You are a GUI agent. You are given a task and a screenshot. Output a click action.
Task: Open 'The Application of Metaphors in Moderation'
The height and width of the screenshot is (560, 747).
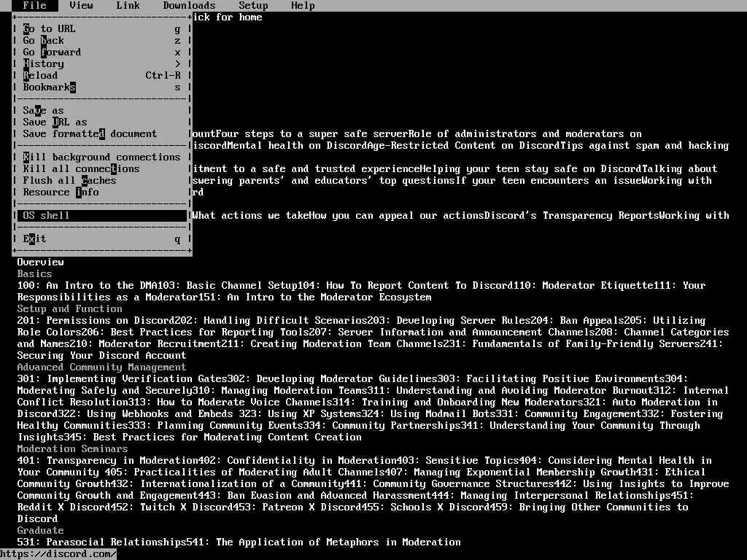338,542
